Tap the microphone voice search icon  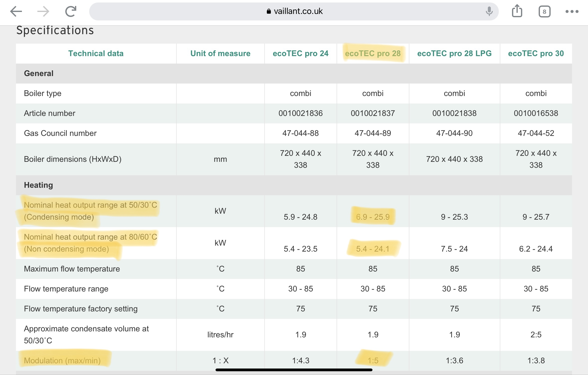pyautogui.click(x=489, y=11)
